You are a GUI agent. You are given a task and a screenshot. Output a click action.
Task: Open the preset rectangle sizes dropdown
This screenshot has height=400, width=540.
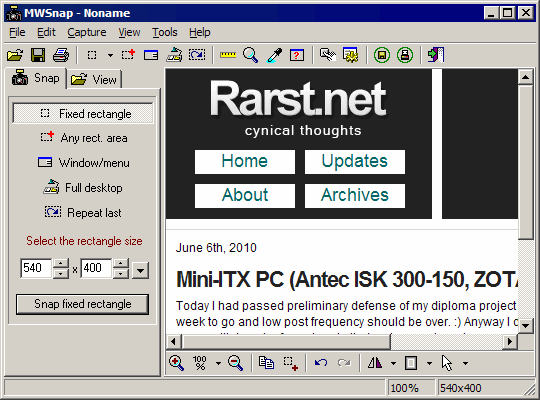coord(140,270)
